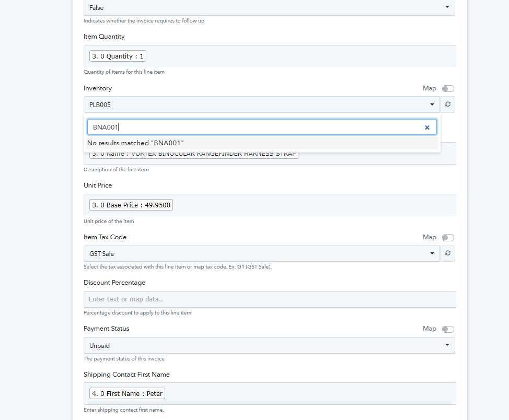This screenshot has height=420, width=509.
Task: Click the Item Tax Code field label
Action: [105, 237]
